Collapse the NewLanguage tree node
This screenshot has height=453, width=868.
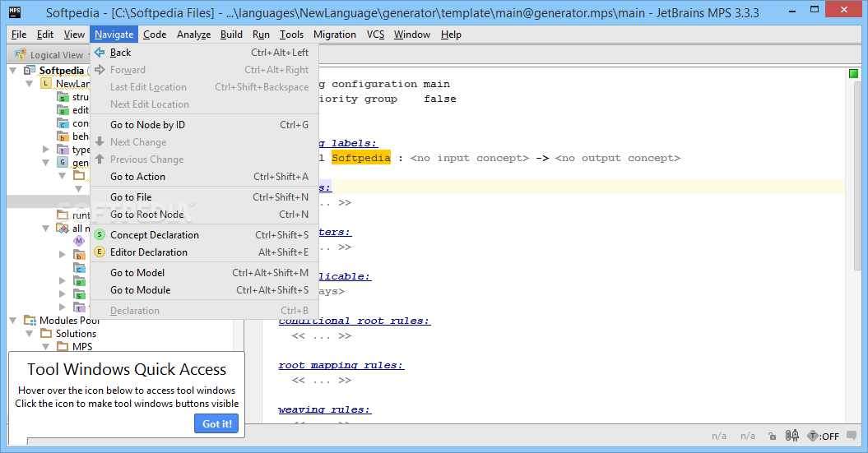(x=30, y=84)
